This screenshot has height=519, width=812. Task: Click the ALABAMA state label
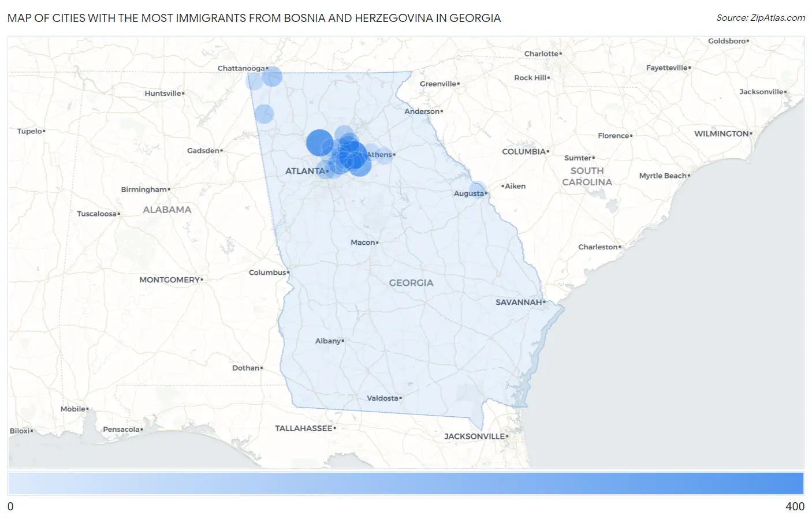(x=167, y=210)
